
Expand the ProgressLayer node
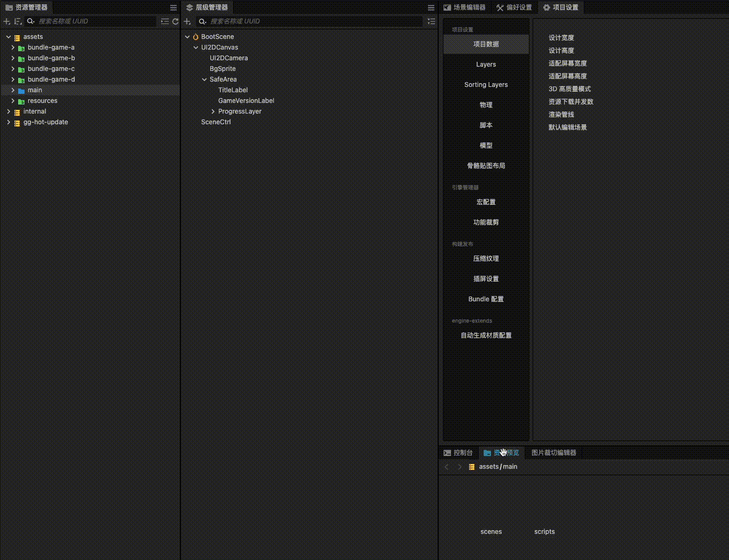[x=213, y=111]
